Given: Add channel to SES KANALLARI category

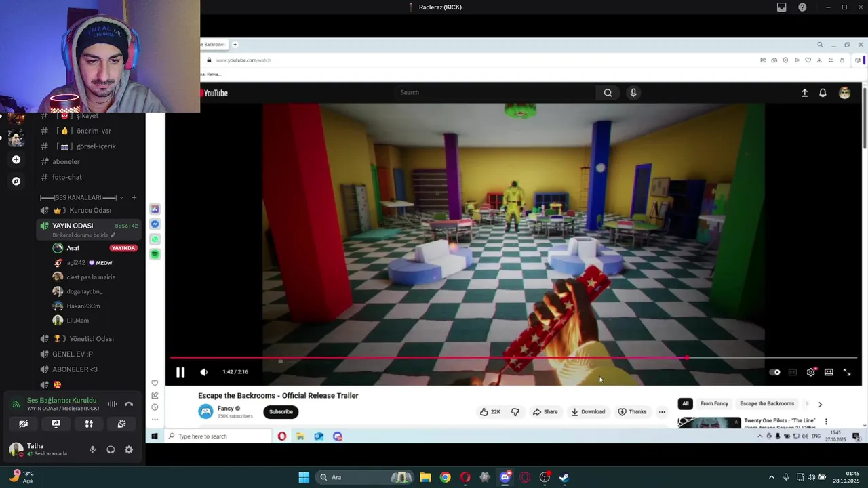Looking at the screenshot, I should coord(134,197).
